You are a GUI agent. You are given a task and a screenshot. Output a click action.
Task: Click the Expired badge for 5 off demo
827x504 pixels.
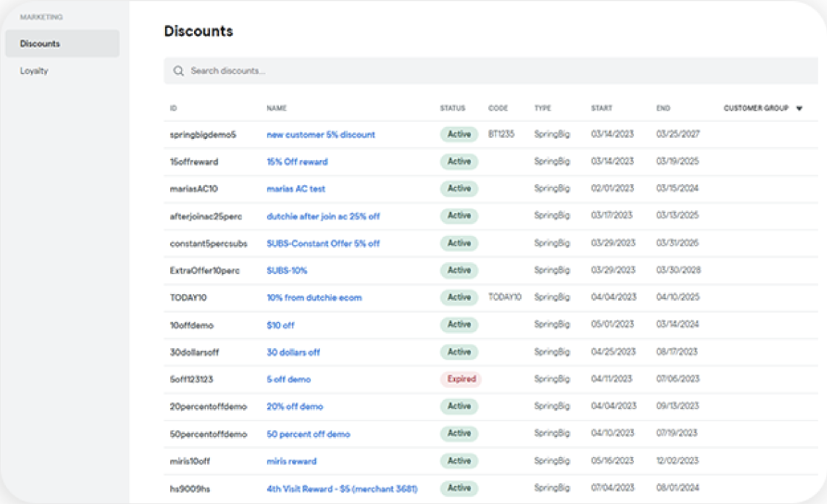click(x=461, y=379)
